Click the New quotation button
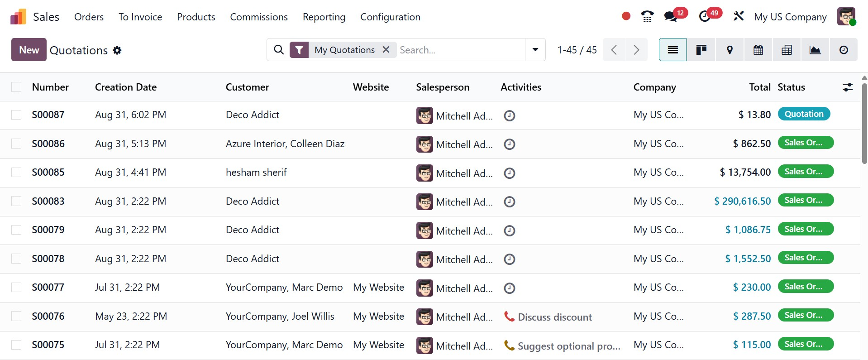The height and width of the screenshot is (360, 868). [29, 50]
